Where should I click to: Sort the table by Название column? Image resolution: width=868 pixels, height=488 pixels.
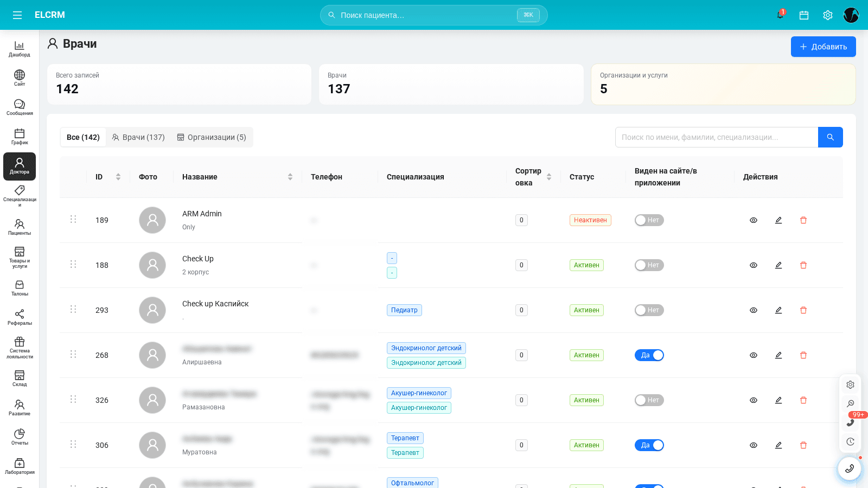(290, 177)
